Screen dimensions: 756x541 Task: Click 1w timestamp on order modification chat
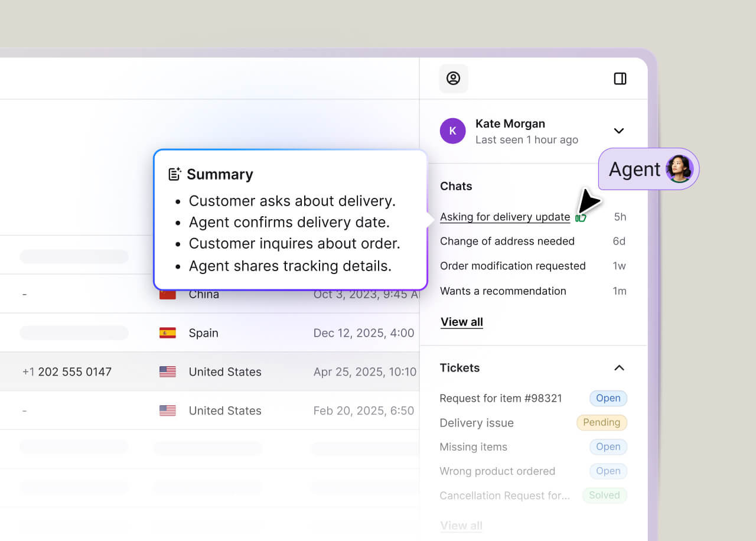click(x=619, y=266)
